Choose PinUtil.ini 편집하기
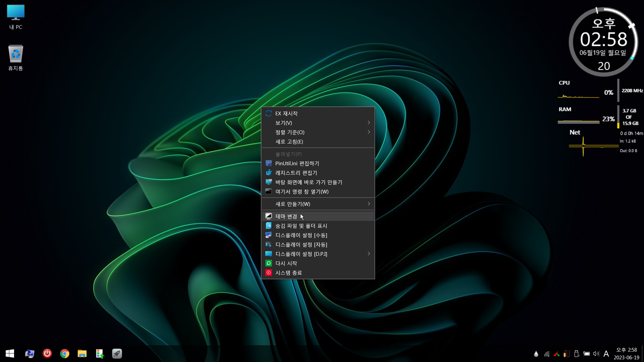644x362 pixels. pyautogui.click(x=318, y=163)
